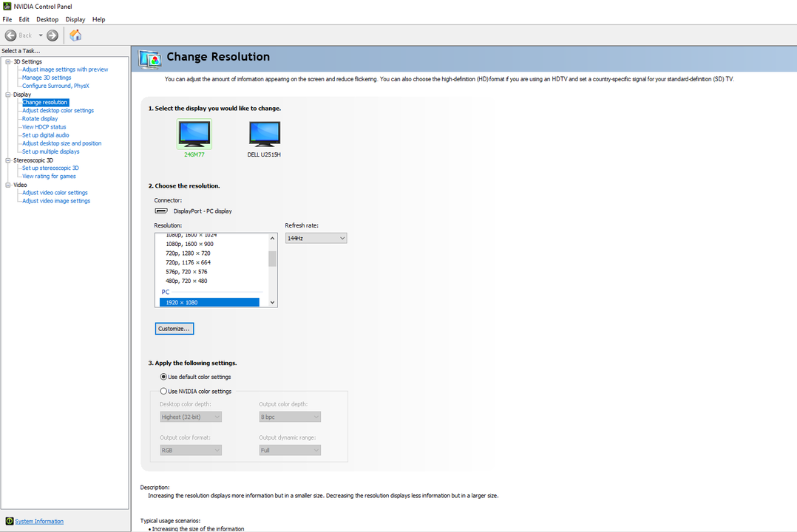The image size is (797, 532).
Task: Open Output color depth dropdown
Action: click(x=290, y=417)
